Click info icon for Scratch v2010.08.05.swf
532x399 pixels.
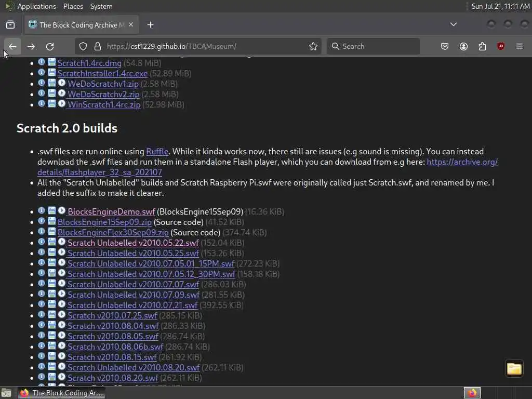(x=42, y=336)
